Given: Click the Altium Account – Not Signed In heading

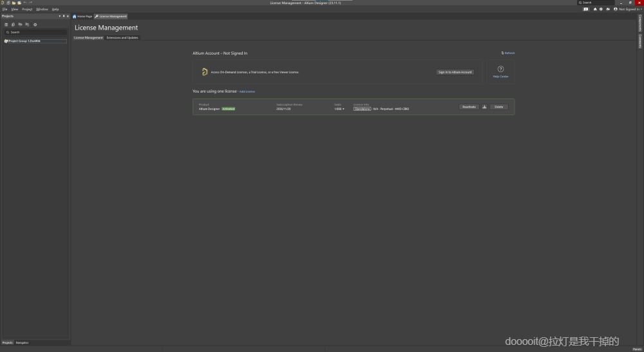Looking at the screenshot, I should pos(220,53).
